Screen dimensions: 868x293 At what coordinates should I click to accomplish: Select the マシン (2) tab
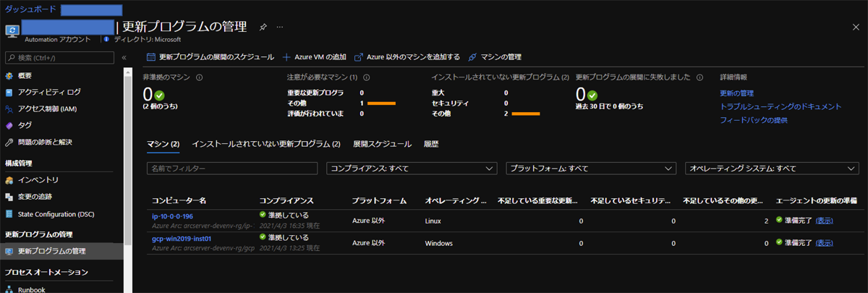point(163,144)
